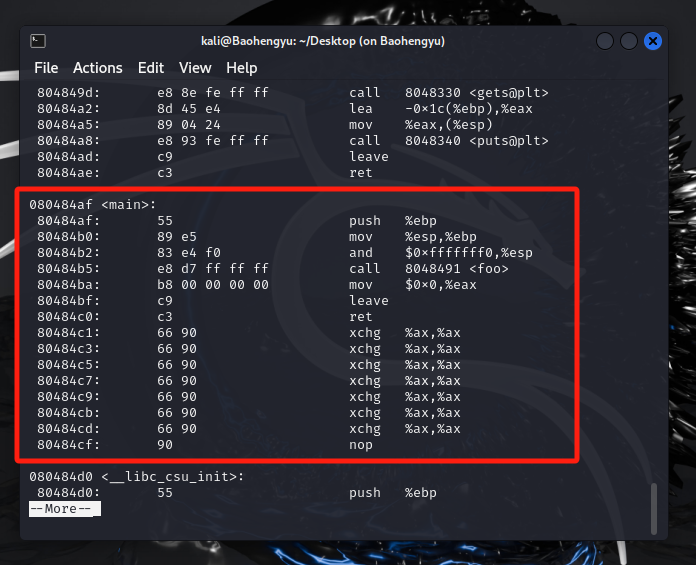Open the Help menu

coord(241,68)
